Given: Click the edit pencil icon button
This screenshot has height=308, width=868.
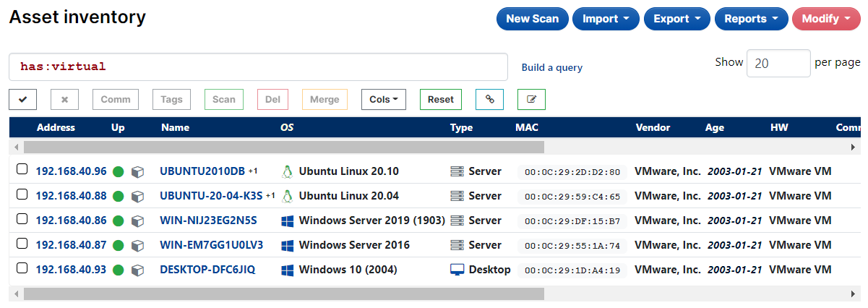Looking at the screenshot, I should click(532, 100).
